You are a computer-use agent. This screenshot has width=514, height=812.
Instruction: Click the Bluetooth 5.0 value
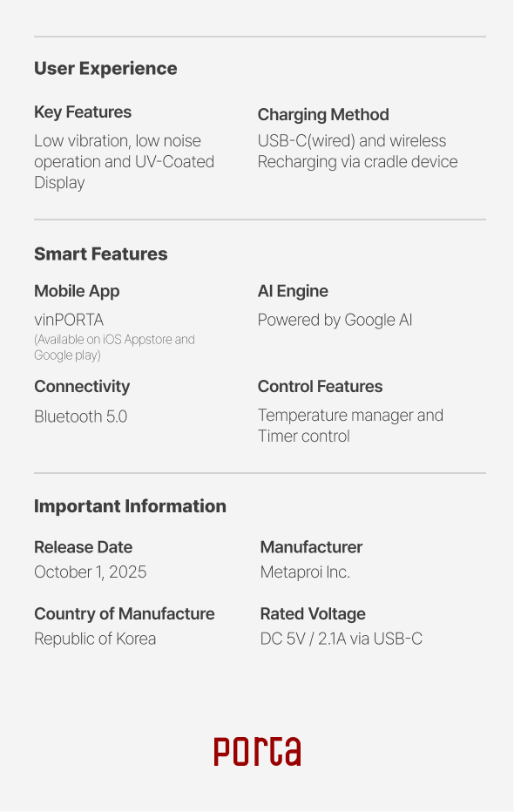coord(81,416)
